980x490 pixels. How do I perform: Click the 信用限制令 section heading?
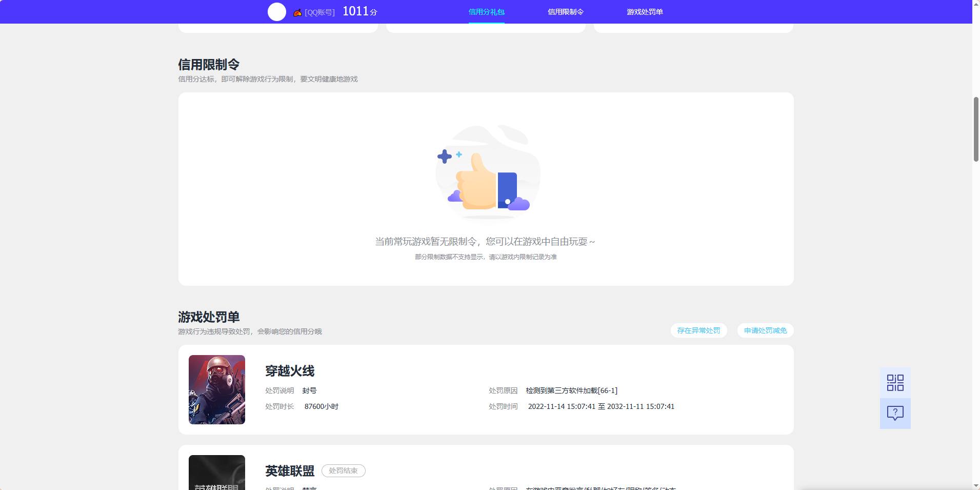click(209, 65)
